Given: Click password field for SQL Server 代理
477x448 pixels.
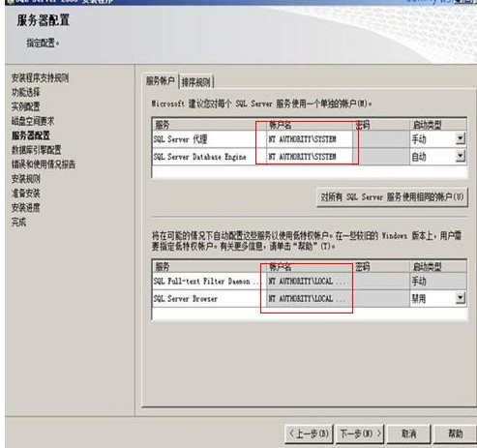Looking at the screenshot, I should pos(381,139).
